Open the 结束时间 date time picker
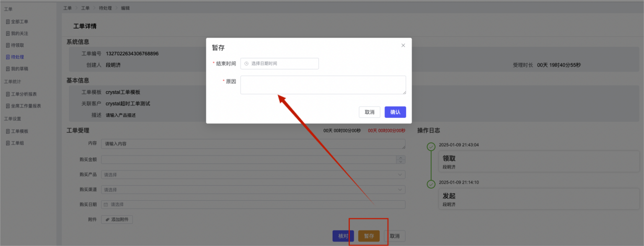The image size is (644, 246). 280,63
